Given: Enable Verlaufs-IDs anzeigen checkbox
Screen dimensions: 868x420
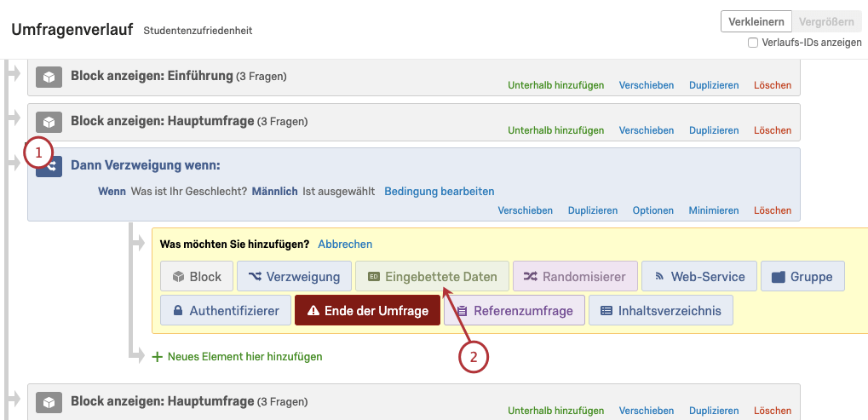Looking at the screenshot, I should tap(753, 43).
